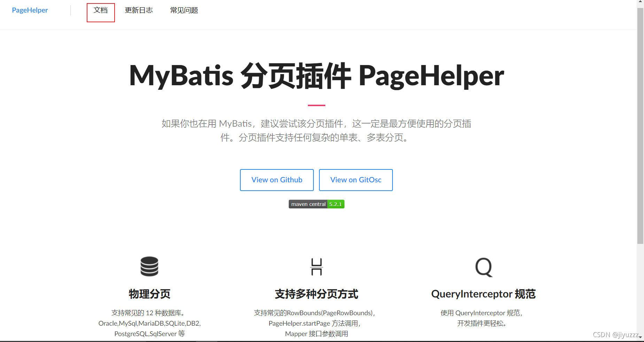Image resolution: width=644 pixels, height=342 pixels.
Task: Select the QueryInterceptor 规范 heading
Action: click(x=483, y=294)
